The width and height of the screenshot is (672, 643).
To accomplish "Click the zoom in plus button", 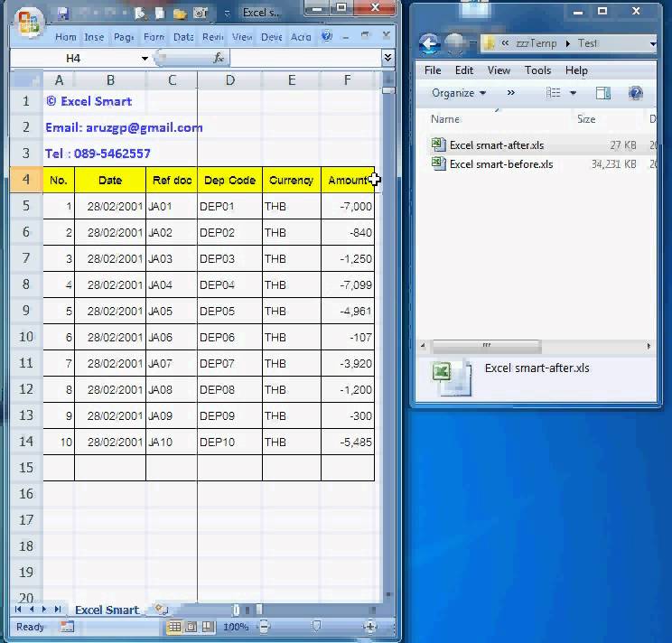I will tap(369, 627).
